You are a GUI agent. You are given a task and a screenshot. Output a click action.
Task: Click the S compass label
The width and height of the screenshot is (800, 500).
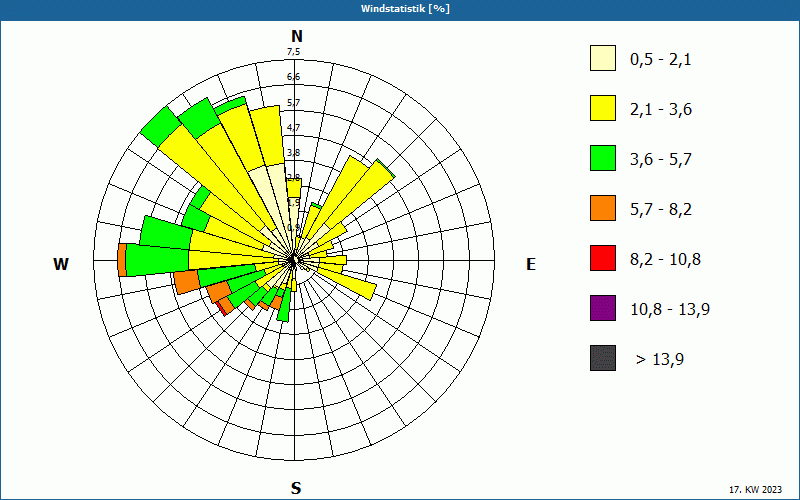click(296, 488)
